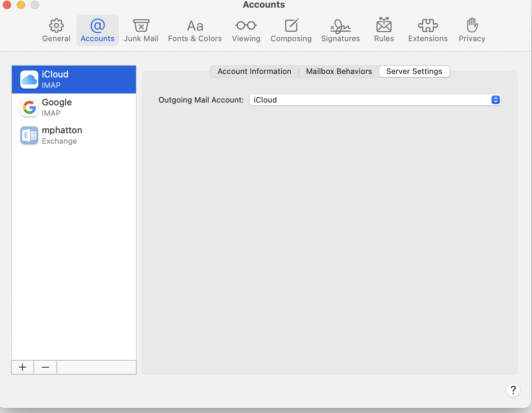Minimize the Accounts preferences window

coord(21,5)
